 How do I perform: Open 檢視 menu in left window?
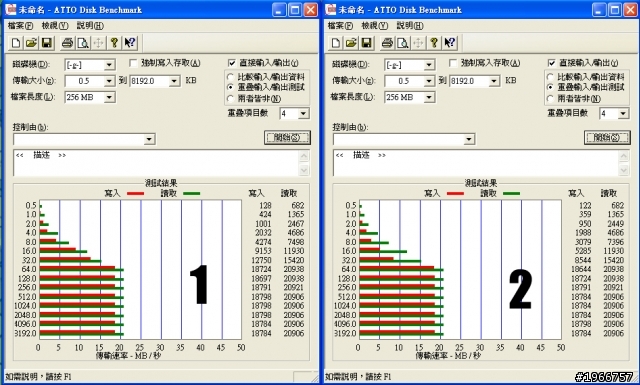tap(55, 26)
